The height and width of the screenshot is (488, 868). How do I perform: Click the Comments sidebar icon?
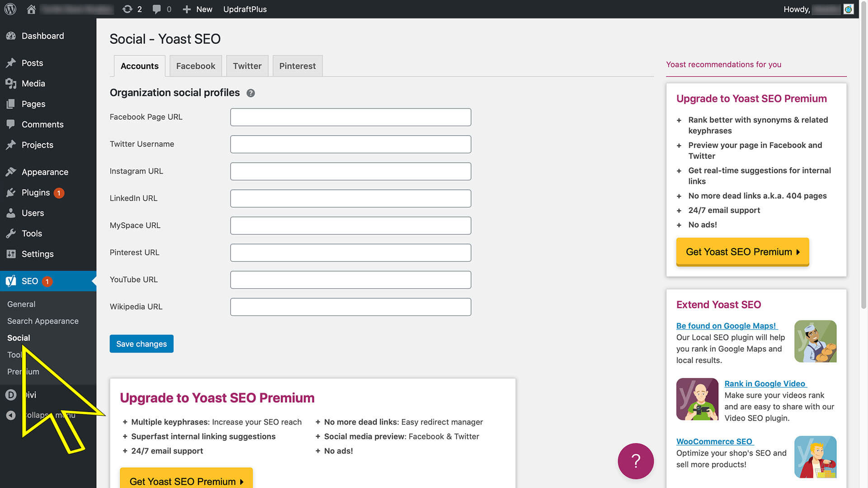(11, 124)
